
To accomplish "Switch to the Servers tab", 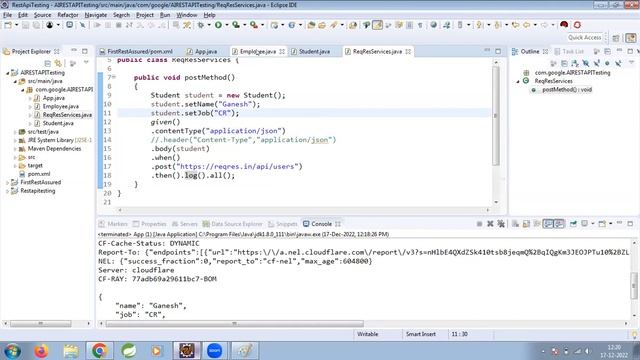I will pyautogui.click(x=184, y=224).
